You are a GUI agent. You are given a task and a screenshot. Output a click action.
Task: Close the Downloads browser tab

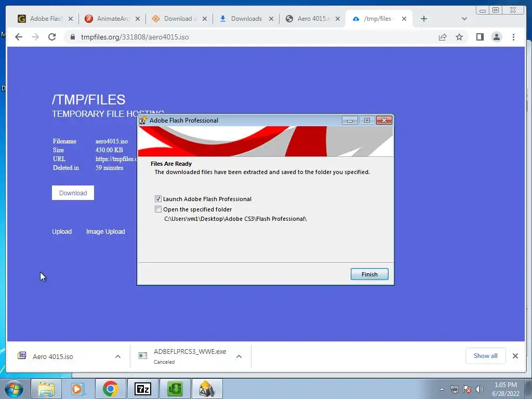271,19
